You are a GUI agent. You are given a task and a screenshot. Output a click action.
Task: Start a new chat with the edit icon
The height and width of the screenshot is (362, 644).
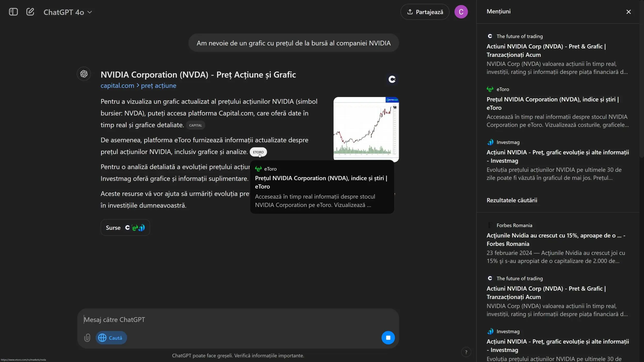(x=30, y=12)
